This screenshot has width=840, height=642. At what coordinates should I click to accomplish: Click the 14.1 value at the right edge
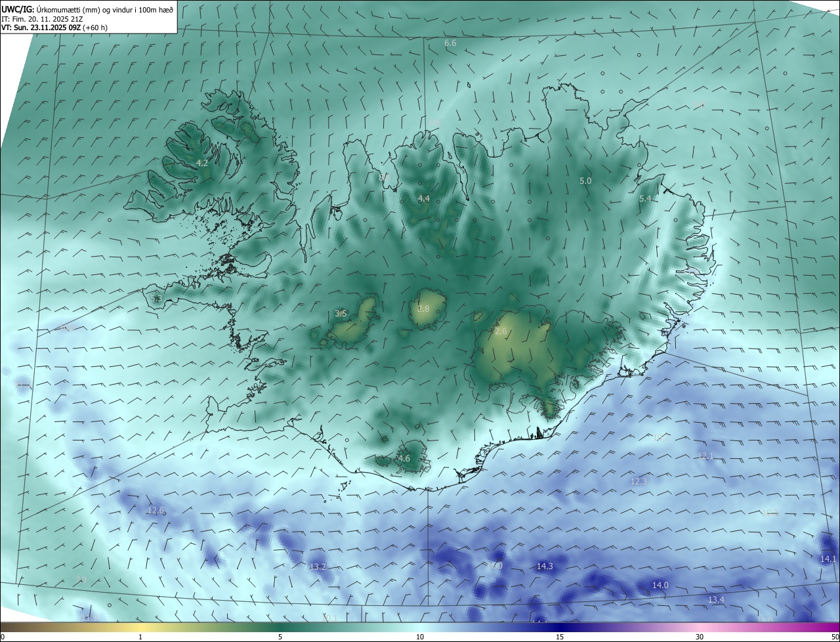click(x=828, y=559)
